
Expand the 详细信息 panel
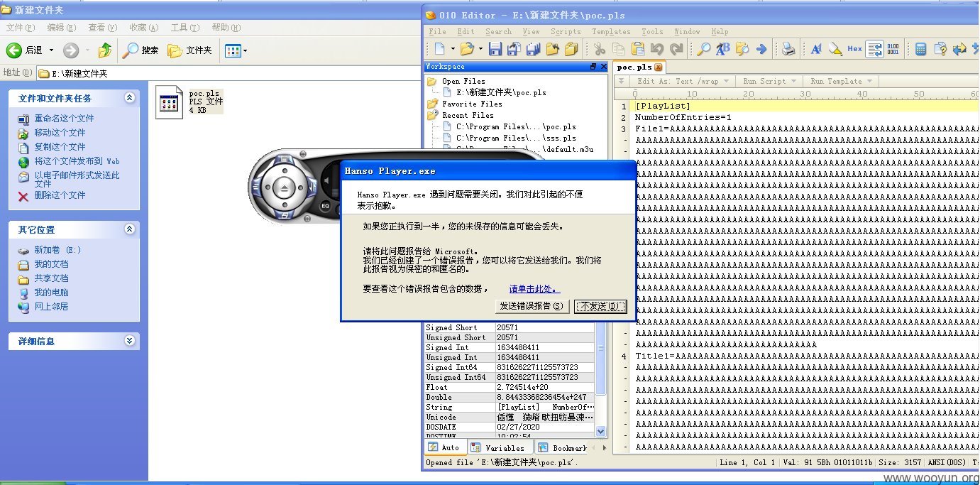[129, 341]
